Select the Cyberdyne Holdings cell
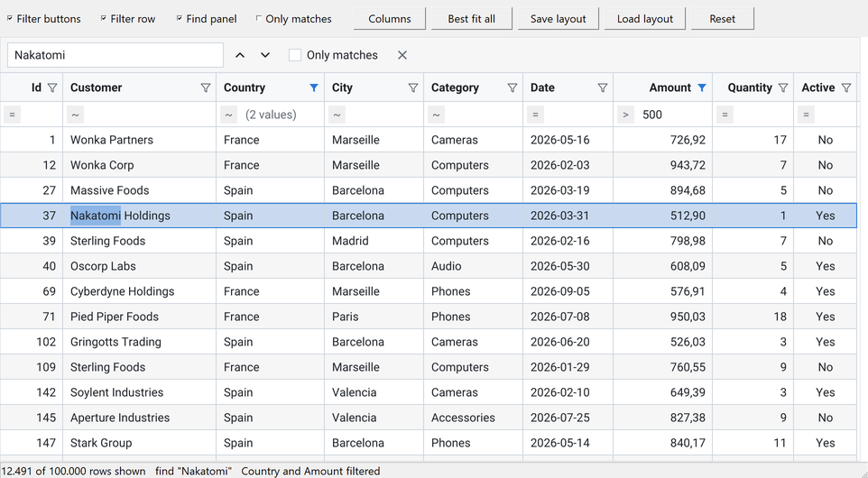This screenshot has width=868, height=478. click(x=140, y=291)
